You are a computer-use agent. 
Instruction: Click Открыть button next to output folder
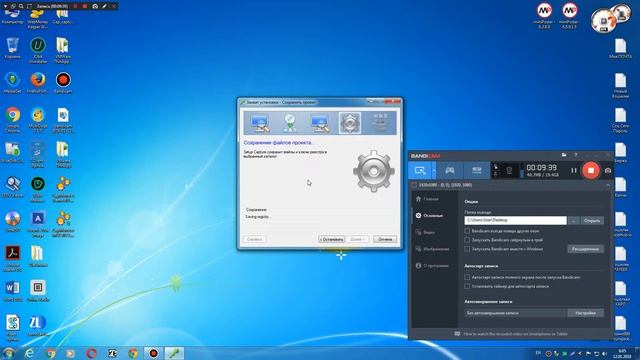click(x=592, y=220)
